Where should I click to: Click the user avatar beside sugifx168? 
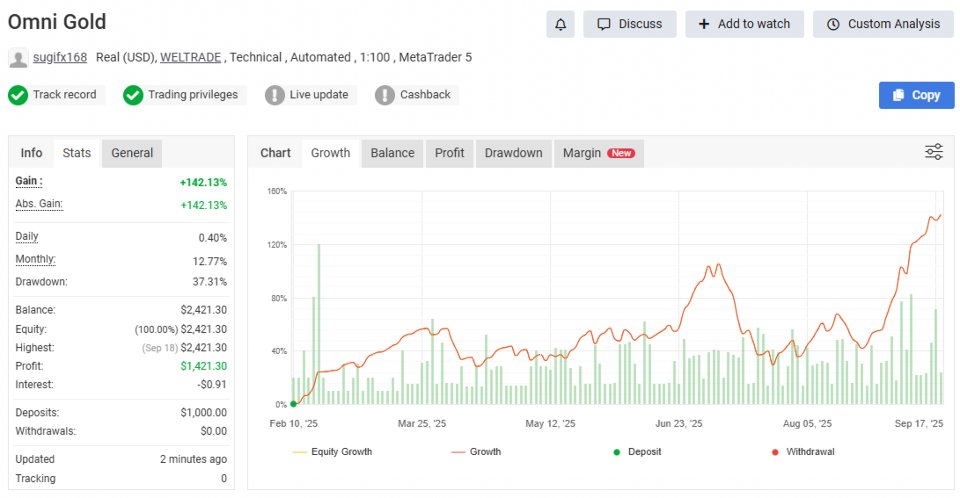[x=18, y=58]
